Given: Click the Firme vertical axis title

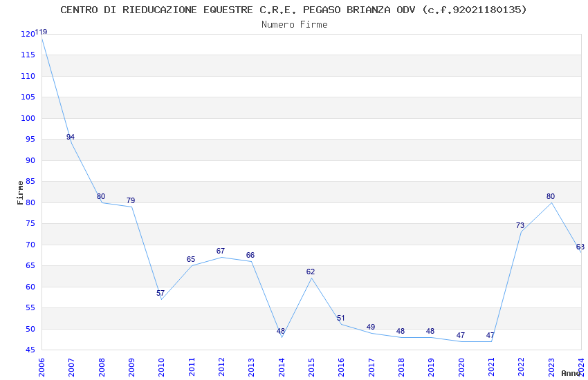Looking at the screenshot, I should tap(20, 193).
